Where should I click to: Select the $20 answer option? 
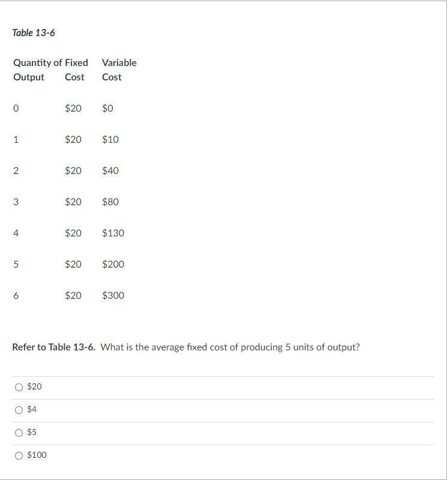pos(18,386)
